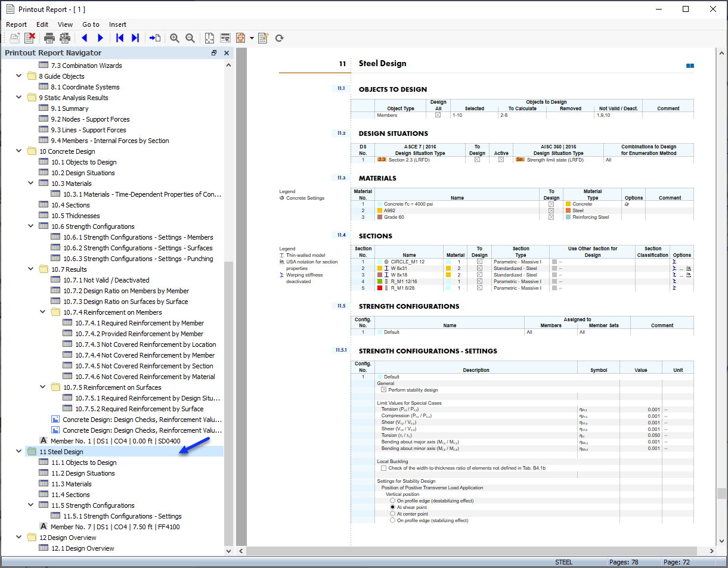Expand 8 Guide Objects folder
The width and height of the screenshot is (728, 568).
(18, 76)
